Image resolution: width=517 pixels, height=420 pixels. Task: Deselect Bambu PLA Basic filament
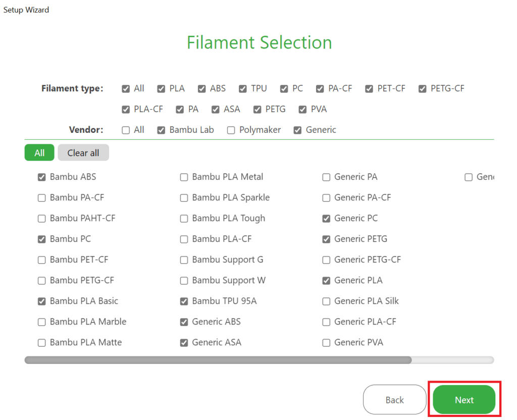[x=41, y=301]
